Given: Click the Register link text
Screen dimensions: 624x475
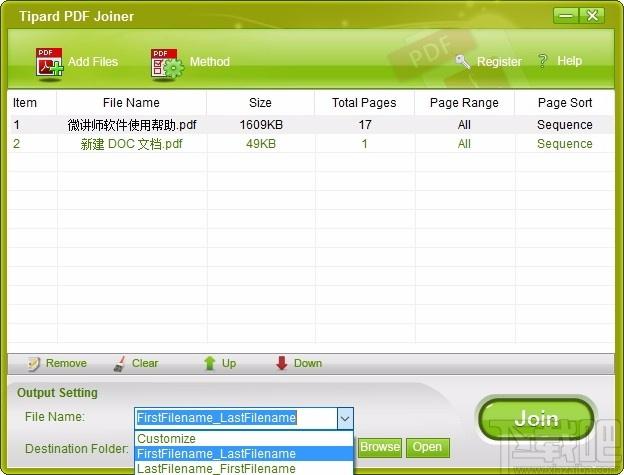Looking at the screenshot, I should (x=499, y=62).
